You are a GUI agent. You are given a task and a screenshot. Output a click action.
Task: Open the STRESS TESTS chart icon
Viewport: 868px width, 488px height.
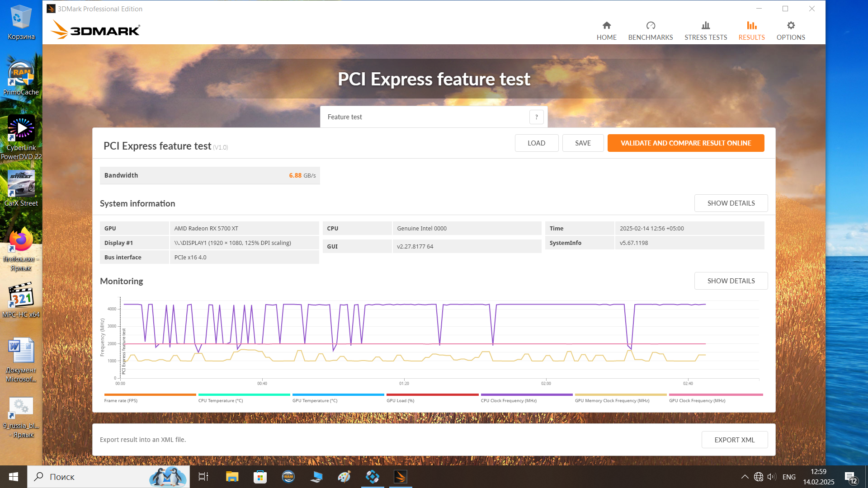pos(705,26)
